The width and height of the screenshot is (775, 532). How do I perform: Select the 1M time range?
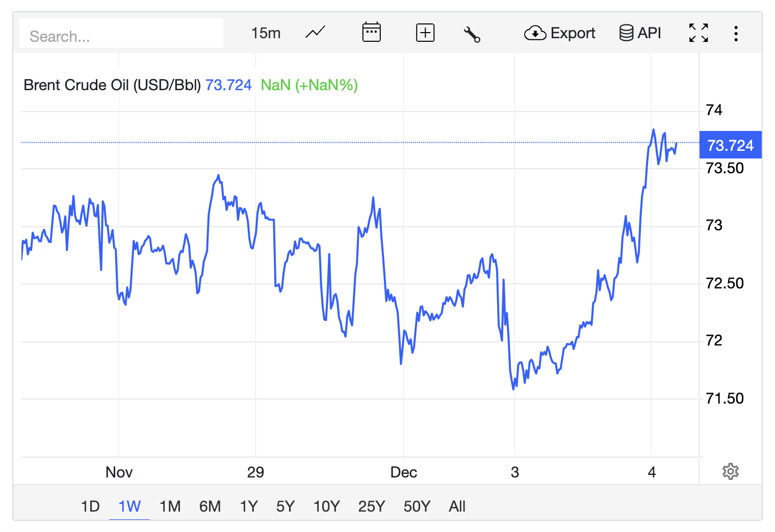click(170, 506)
